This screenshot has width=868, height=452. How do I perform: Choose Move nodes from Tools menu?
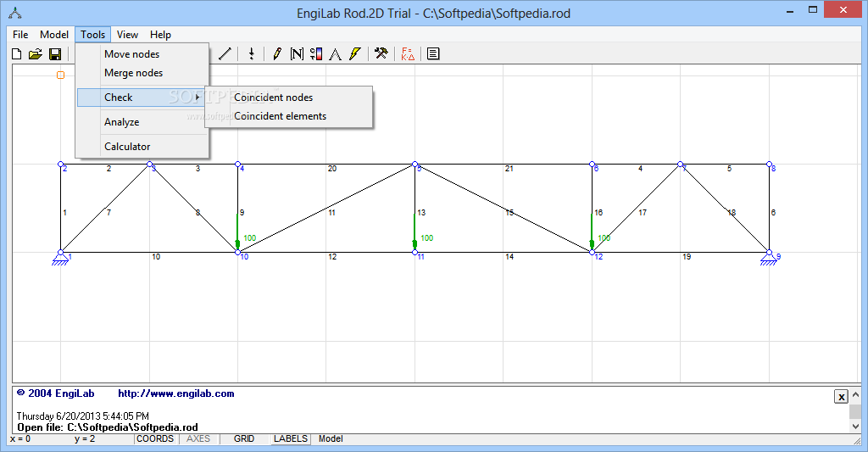142,54
